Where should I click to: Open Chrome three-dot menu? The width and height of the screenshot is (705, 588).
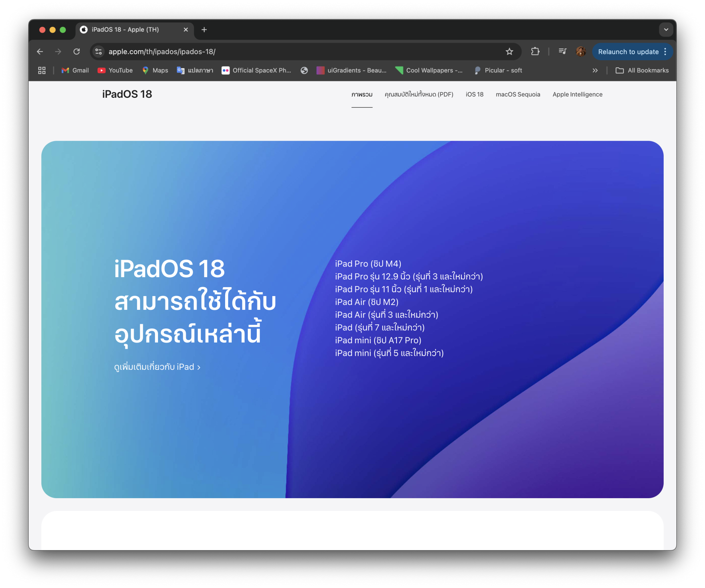coord(665,52)
